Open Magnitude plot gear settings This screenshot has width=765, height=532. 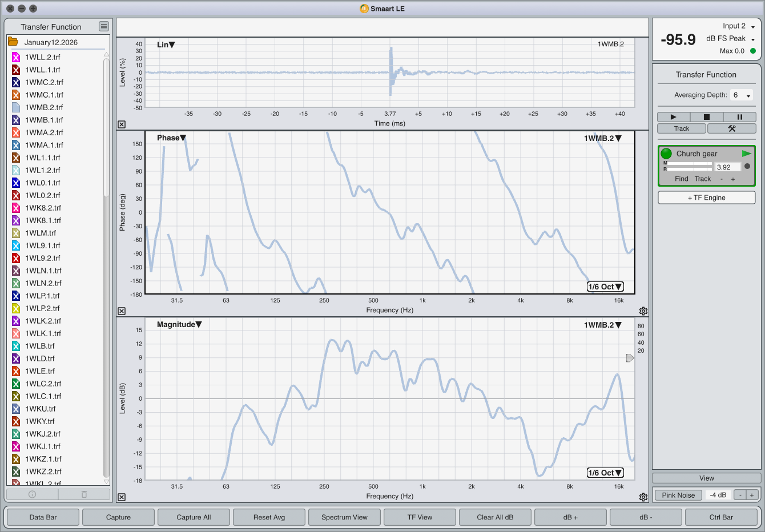(x=643, y=497)
